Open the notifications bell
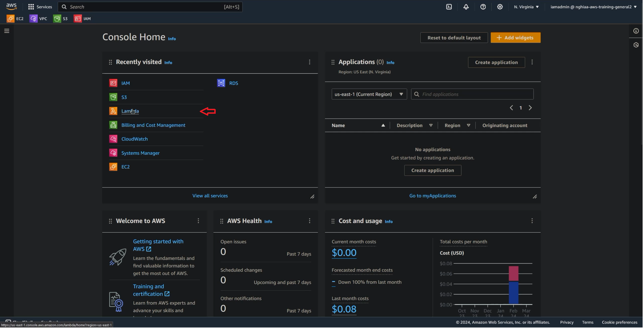 pos(466,7)
